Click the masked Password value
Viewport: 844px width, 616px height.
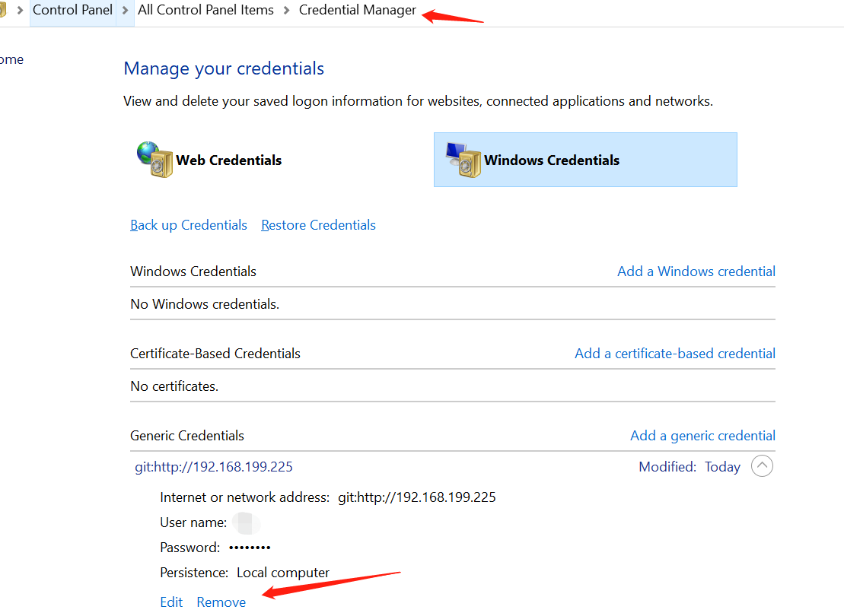(x=250, y=548)
